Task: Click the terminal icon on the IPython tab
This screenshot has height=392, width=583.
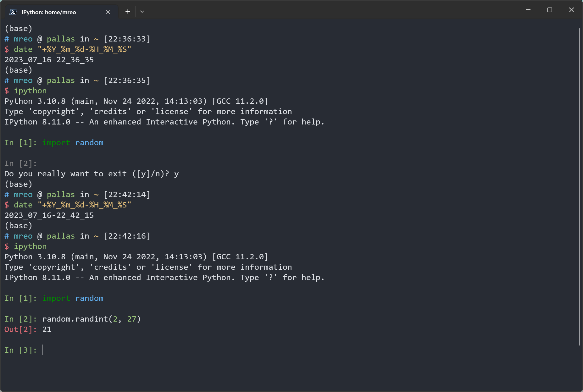Action: 13,12
